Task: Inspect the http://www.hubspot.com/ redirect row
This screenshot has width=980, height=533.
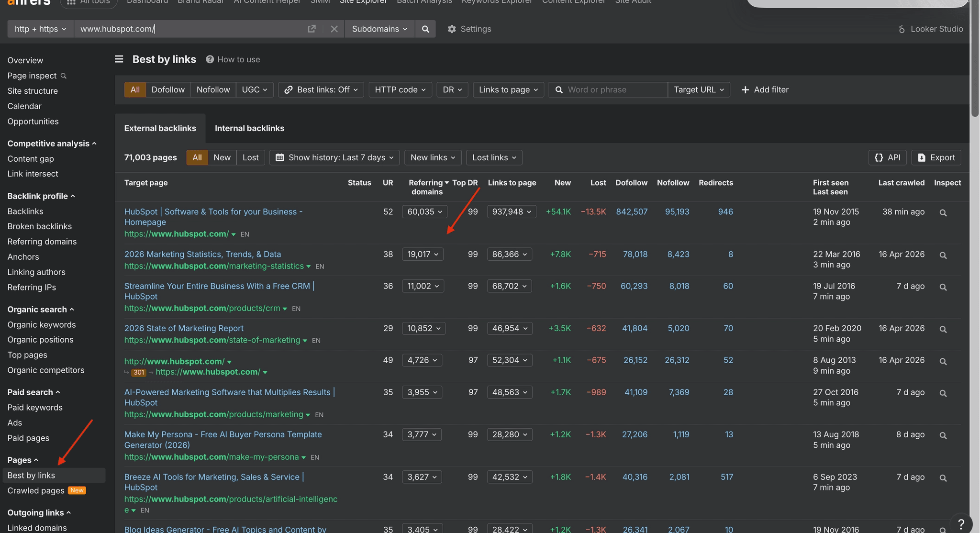Action: pyautogui.click(x=943, y=361)
